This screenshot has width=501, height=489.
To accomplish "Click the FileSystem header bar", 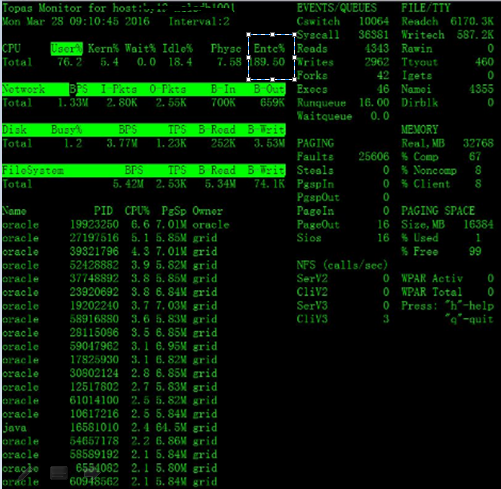I will (144, 170).
